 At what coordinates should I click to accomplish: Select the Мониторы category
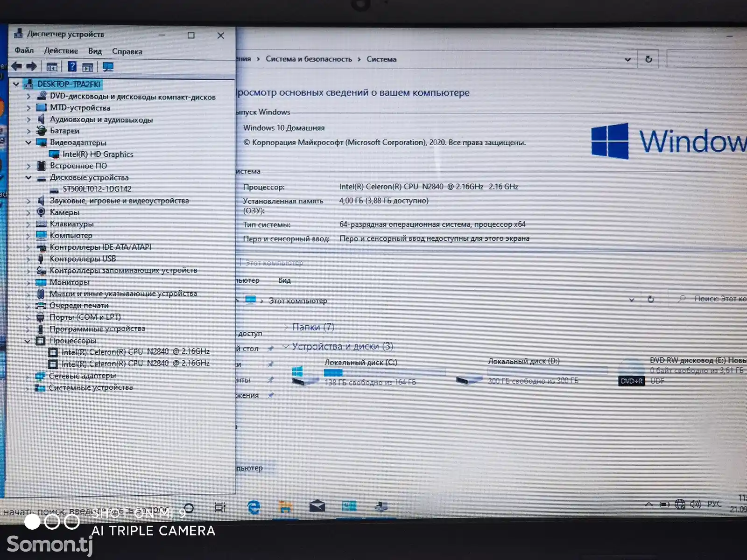coord(69,282)
